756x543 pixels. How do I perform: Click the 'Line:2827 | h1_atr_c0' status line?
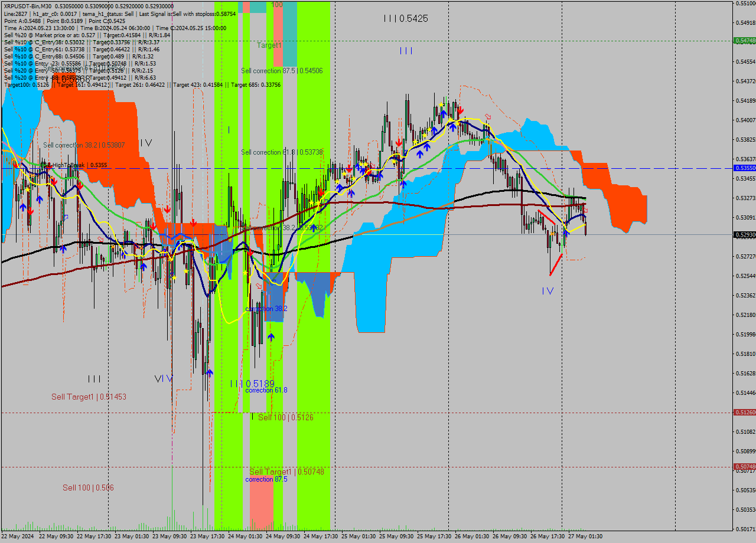pos(120,13)
